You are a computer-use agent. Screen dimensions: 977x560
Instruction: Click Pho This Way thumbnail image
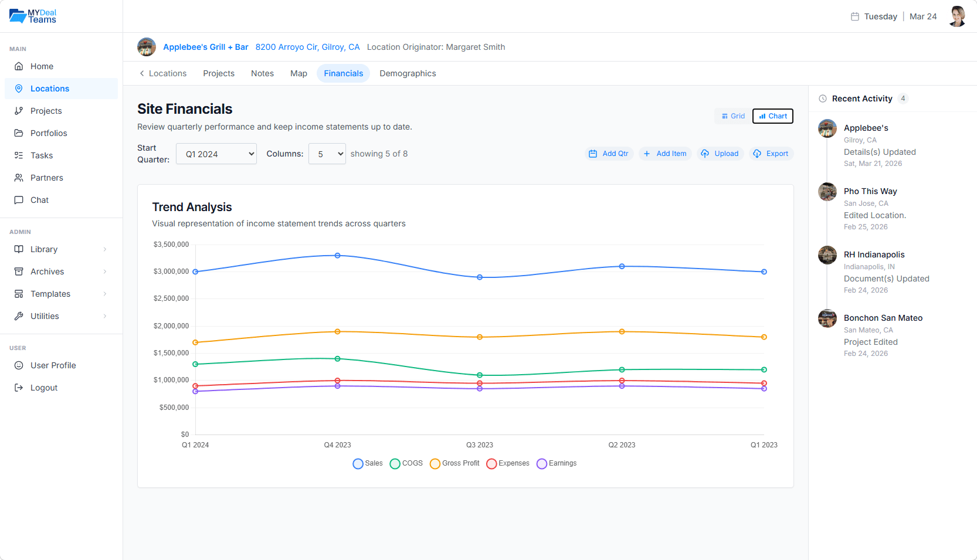(x=827, y=192)
